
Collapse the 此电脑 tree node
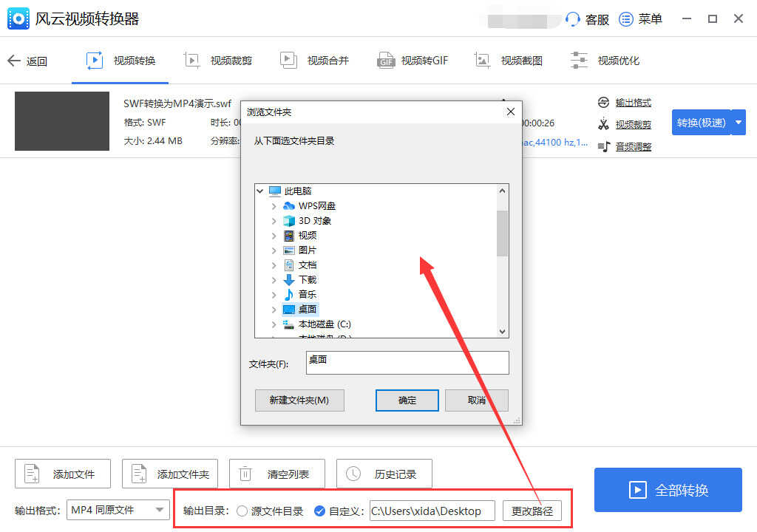pyautogui.click(x=259, y=191)
